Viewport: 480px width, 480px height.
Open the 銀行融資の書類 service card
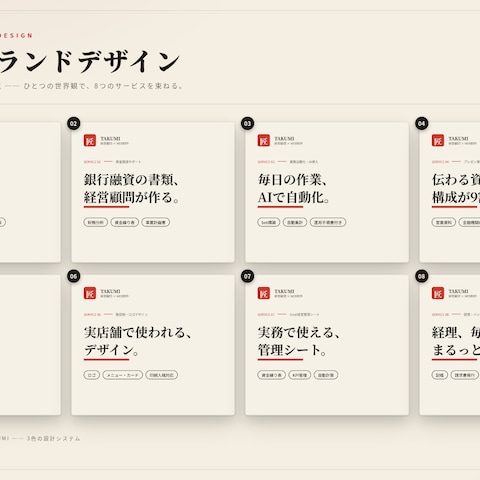point(153,192)
